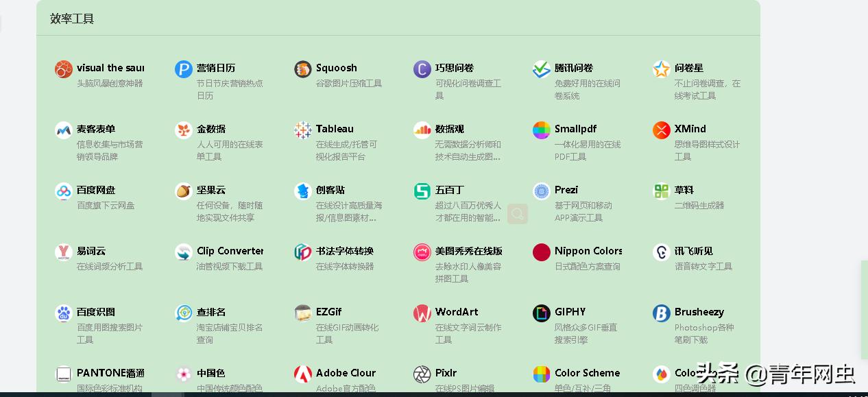Image resolution: width=868 pixels, height=397 pixels.
Task: Click the 百度网盘 cloud icon
Action: click(x=63, y=191)
